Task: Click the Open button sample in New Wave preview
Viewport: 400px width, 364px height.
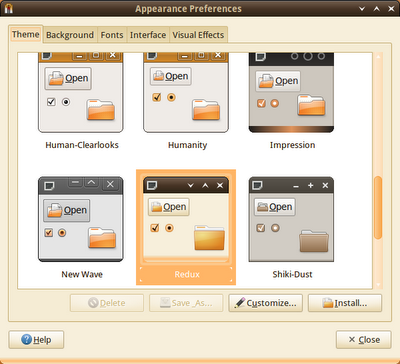Action: [67, 210]
